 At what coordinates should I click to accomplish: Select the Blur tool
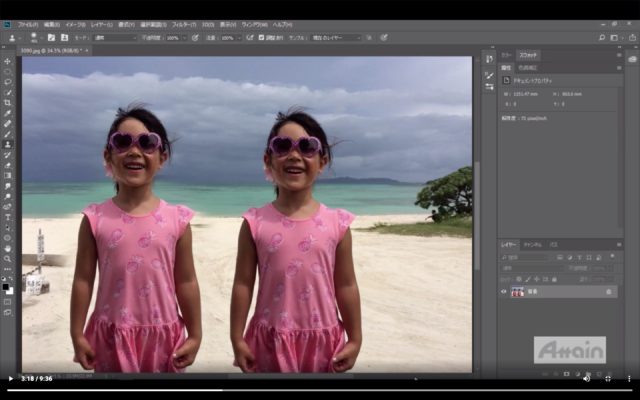[x=7, y=186]
